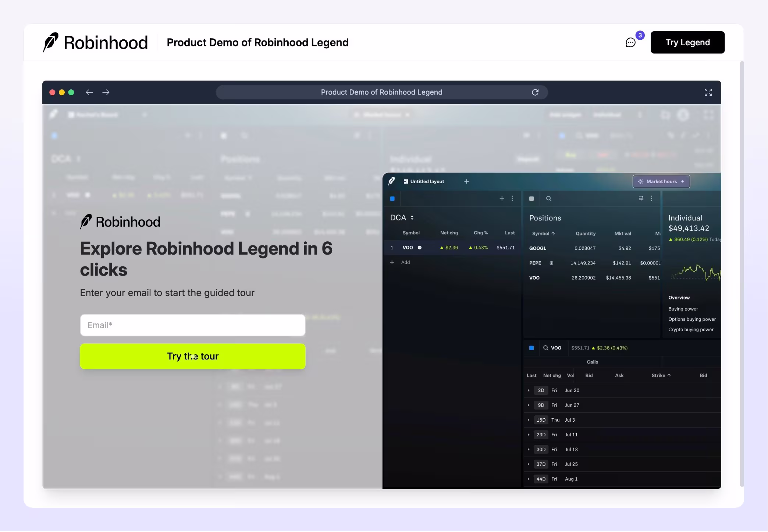Click the PEPE coin icon in Positions

(551, 263)
